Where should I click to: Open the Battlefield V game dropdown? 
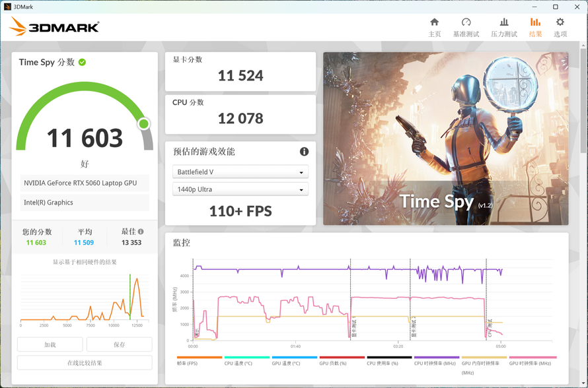tap(240, 172)
